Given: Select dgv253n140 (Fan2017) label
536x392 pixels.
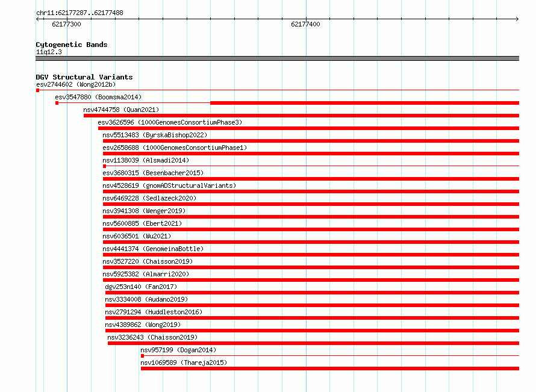Looking at the screenshot, I should point(141,287).
